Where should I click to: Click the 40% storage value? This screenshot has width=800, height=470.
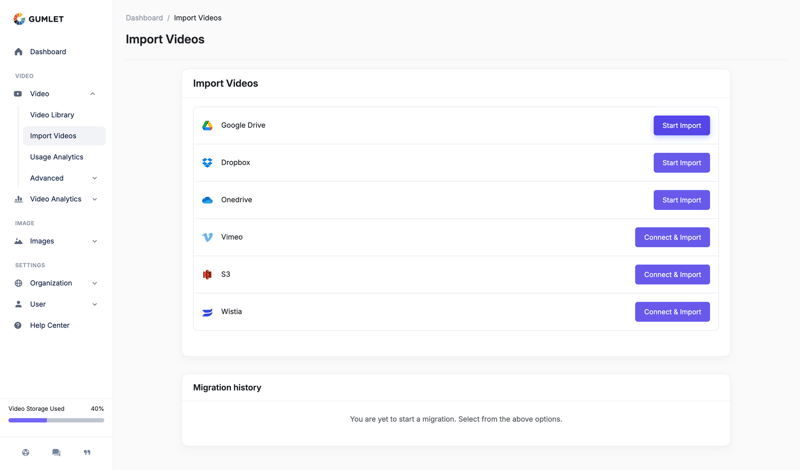click(97, 409)
